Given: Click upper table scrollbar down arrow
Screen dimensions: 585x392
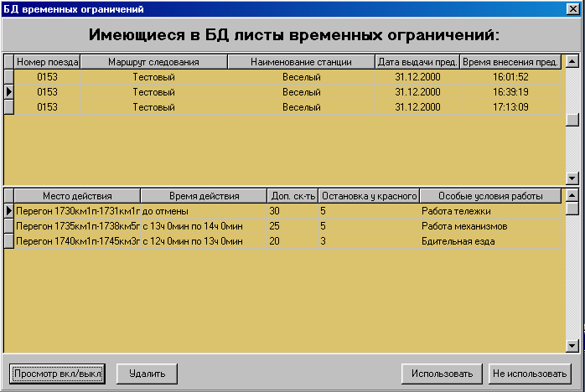Looking at the screenshot, I should tap(572, 178).
